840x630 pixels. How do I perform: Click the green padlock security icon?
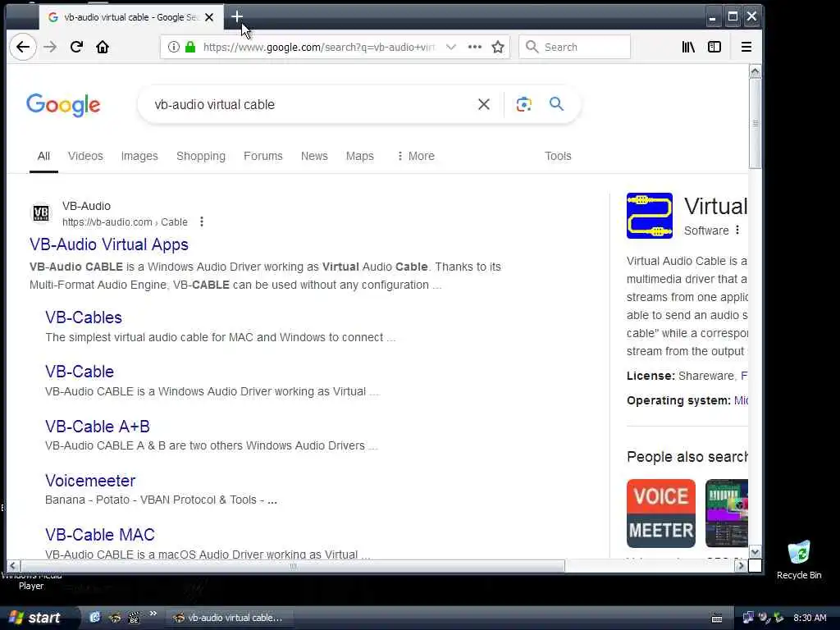click(x=190, y=47)
